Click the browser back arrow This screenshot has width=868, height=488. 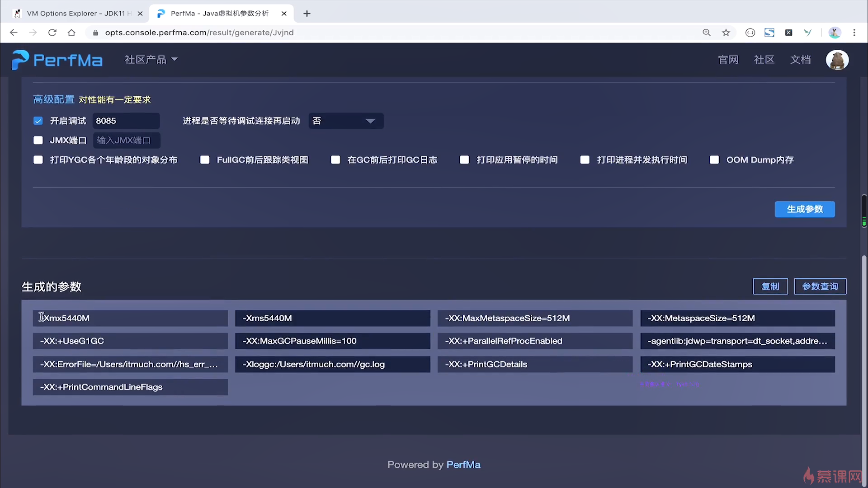click(x=14, y=33)
